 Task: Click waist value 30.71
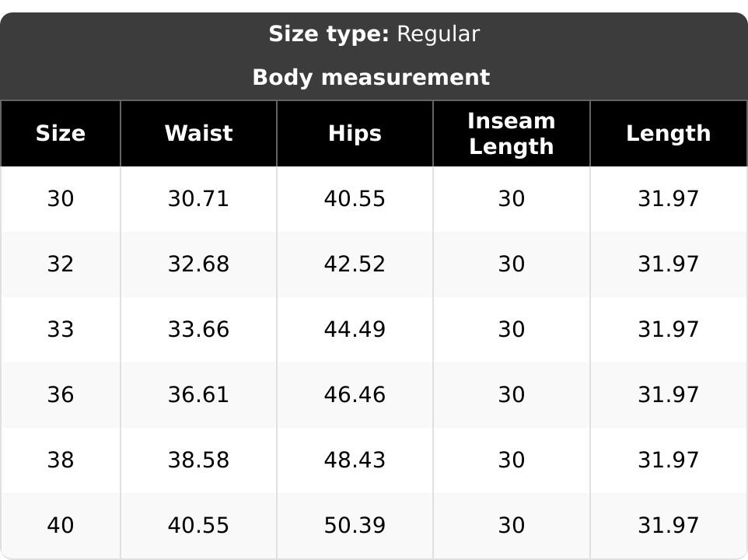pos(198,198)
